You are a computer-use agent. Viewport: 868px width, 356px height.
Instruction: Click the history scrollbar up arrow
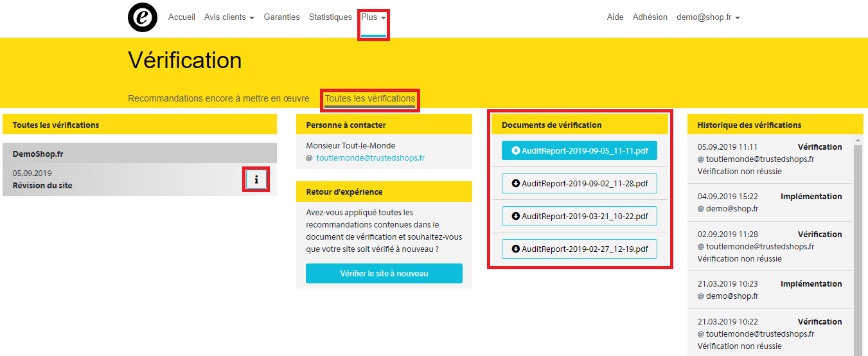tap(858, 139)
